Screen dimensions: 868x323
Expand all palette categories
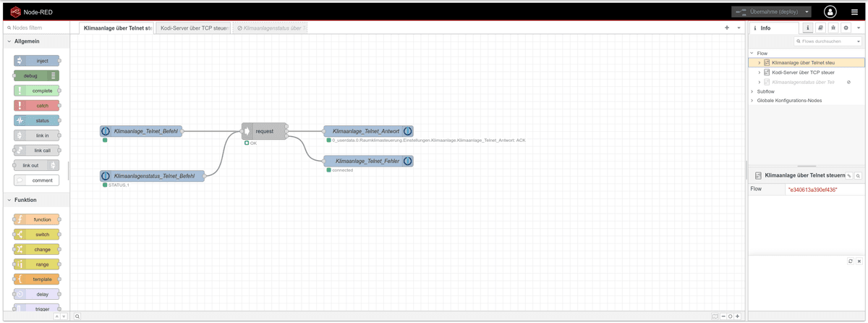pos(64,316)
